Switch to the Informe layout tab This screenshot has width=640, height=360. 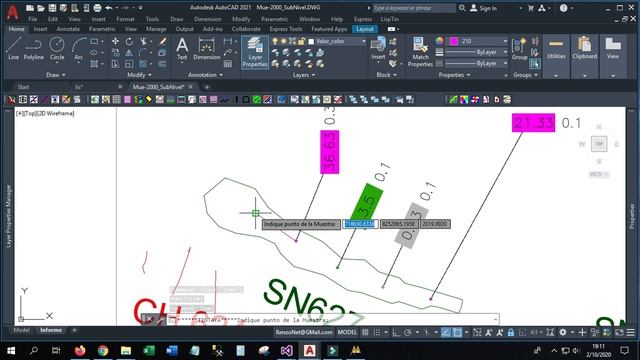tap(51, 330)
